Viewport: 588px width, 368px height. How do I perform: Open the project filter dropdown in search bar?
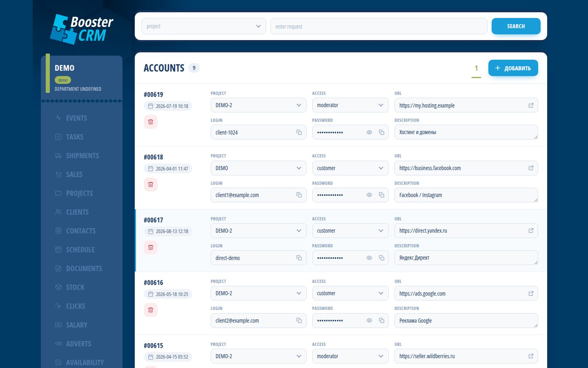(204, 26)
